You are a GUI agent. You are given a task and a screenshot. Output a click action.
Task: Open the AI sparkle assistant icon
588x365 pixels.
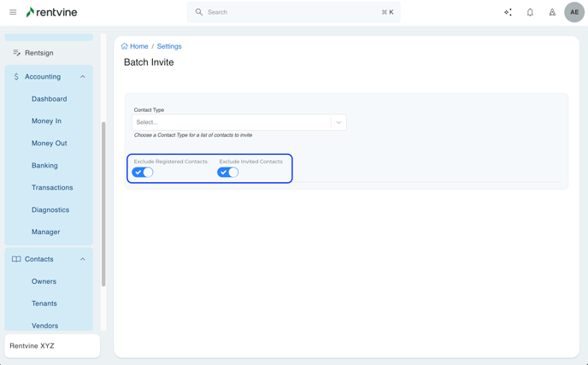(x=508, y=12)
